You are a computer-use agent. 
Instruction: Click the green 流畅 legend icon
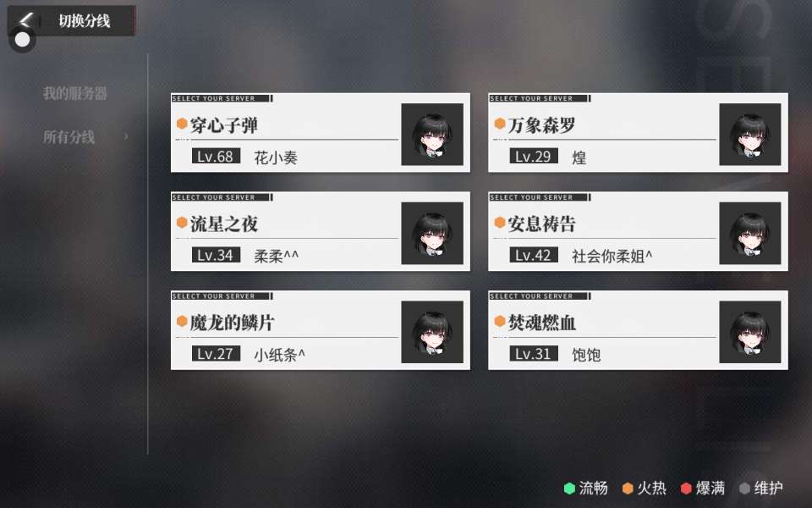click(569, 489)
